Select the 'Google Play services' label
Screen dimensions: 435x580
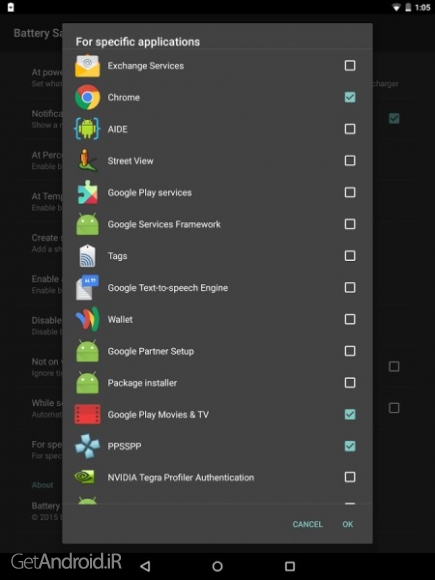[149, 193]
